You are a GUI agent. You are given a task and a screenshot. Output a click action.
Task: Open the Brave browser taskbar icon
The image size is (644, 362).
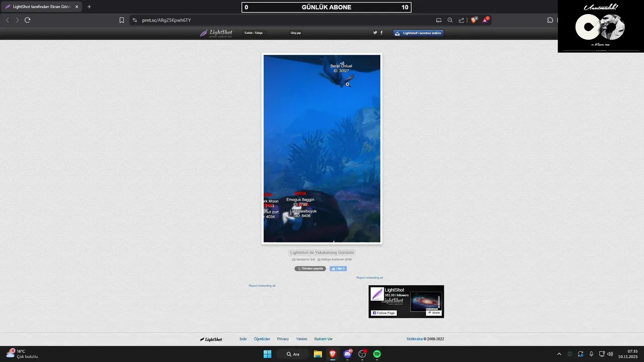[x=333, y=354]
